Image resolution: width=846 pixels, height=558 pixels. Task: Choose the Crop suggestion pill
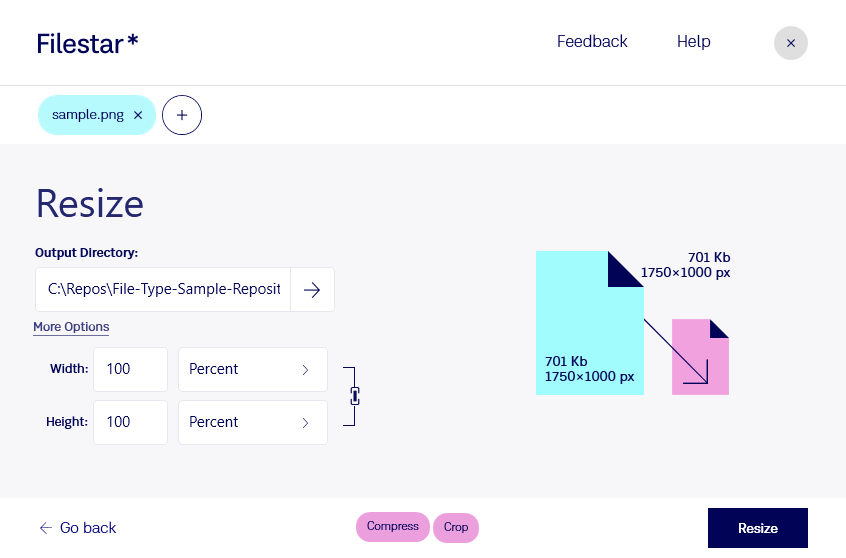[456, 527]
